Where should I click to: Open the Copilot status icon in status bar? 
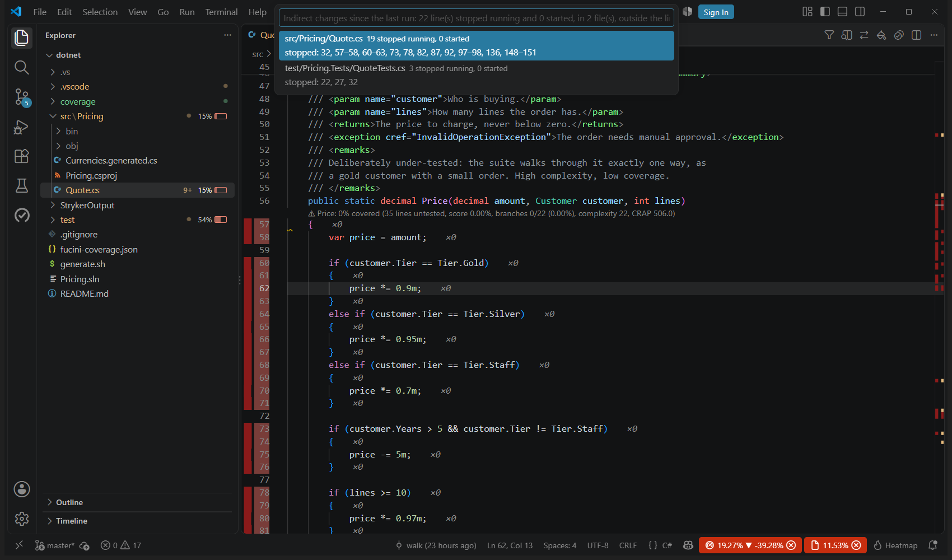pos(688,545)
